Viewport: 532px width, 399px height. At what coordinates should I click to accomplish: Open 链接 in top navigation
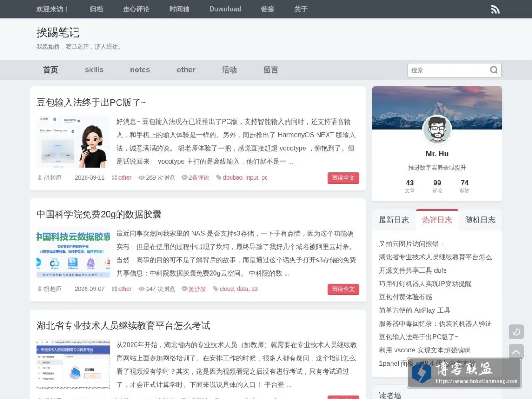pos(267,9)
